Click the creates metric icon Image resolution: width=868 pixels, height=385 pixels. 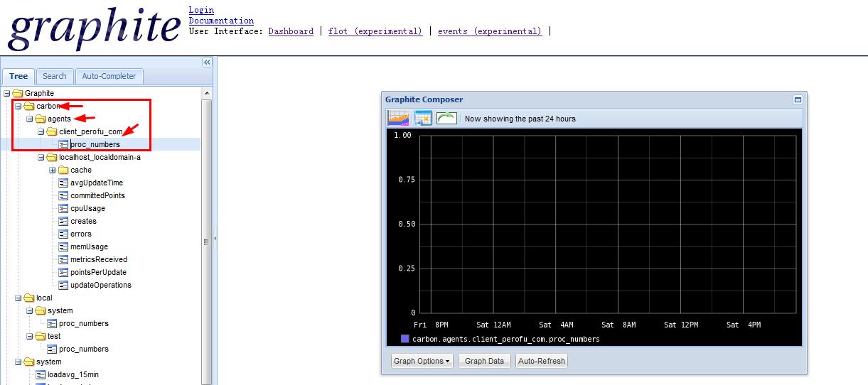pos(64,221)
